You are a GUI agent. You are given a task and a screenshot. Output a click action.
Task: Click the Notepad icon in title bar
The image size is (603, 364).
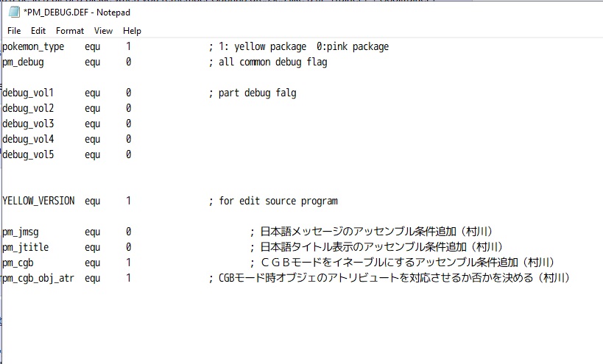tap(13, 13)
